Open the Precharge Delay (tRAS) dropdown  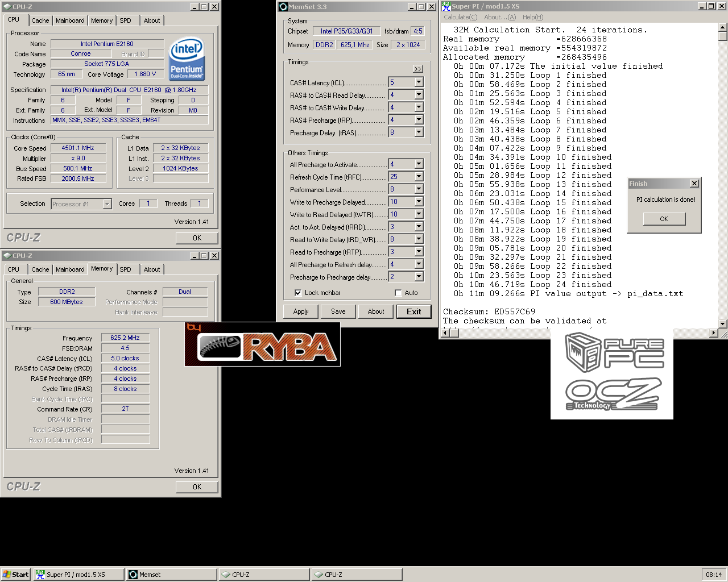(x=419, y=132)
